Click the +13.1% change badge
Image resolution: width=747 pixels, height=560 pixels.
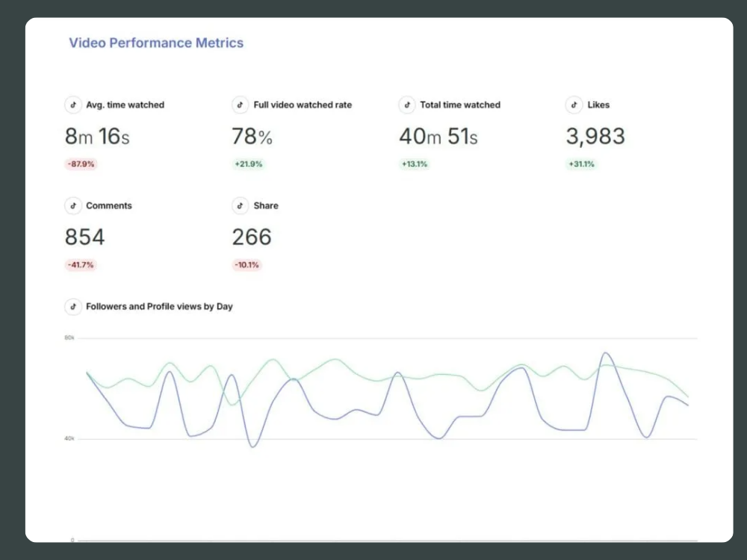click(x=415, y=164)
